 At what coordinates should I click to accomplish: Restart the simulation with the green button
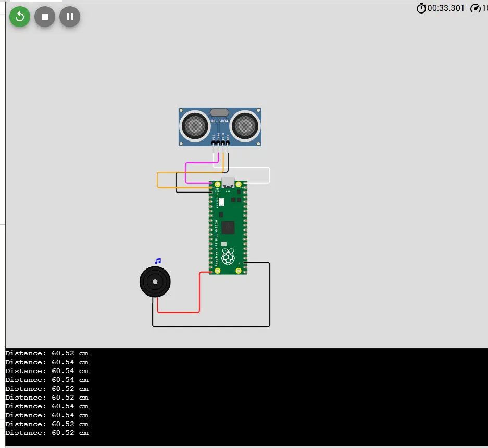tap(20, 17)
